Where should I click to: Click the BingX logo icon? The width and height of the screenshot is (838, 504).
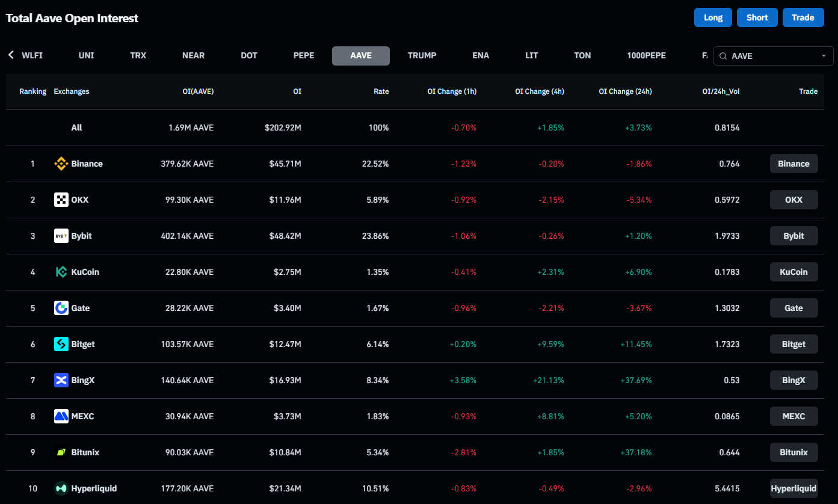coord(61,380)
